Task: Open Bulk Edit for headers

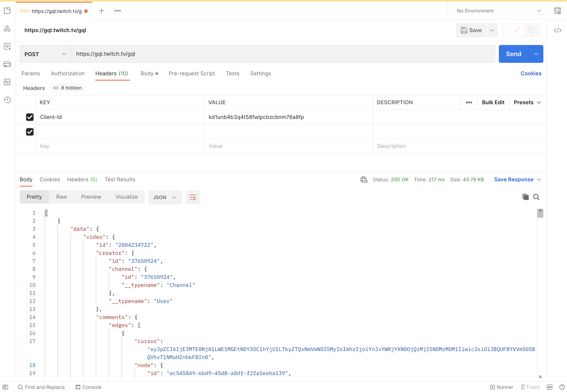Action: (493, 102)
